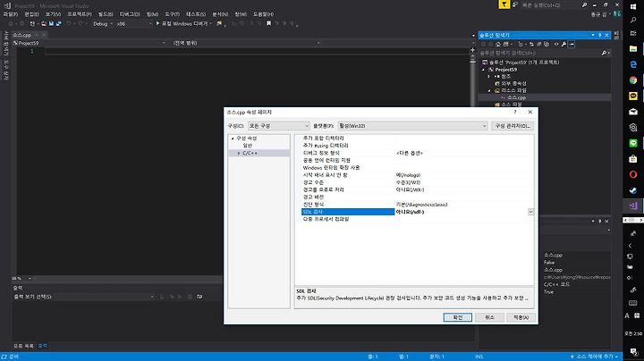Open Microsoft Edge from taskbar
The height and width of the screenshot is (361, 644).
coord(633,64)
